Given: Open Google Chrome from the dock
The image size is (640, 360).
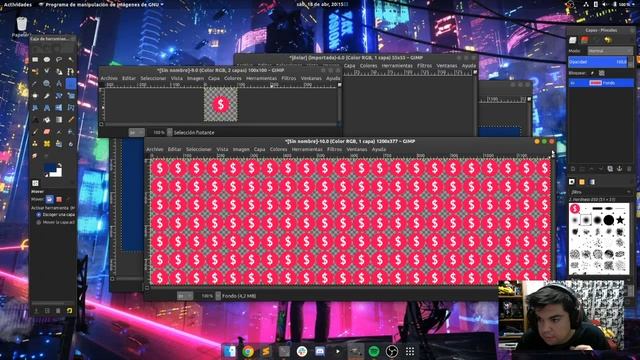Looking at the screenshot, I should point(248,351).
